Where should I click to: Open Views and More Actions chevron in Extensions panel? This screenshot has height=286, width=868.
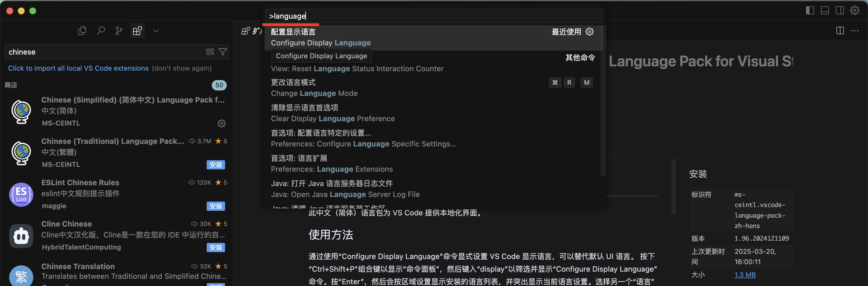pyautogui.click(x=156, y=31)
